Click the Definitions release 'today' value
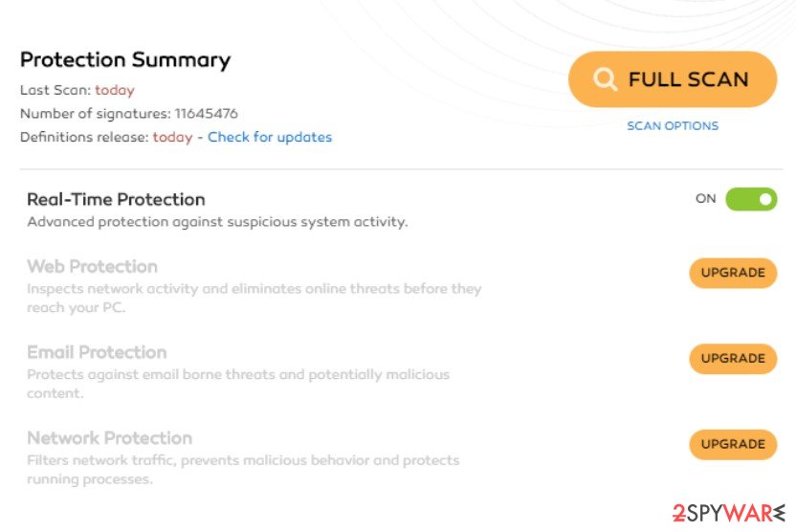Screen dimensions: 796x532 [172, 137]
